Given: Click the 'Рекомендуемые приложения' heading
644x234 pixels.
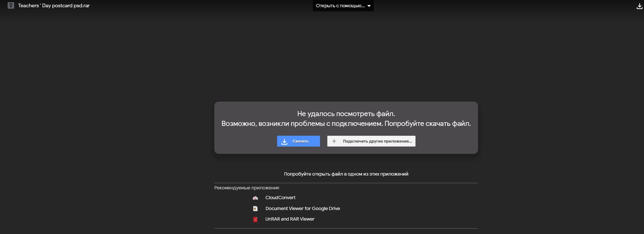Looking at the screenshot, I should click(x=247, y=188).
